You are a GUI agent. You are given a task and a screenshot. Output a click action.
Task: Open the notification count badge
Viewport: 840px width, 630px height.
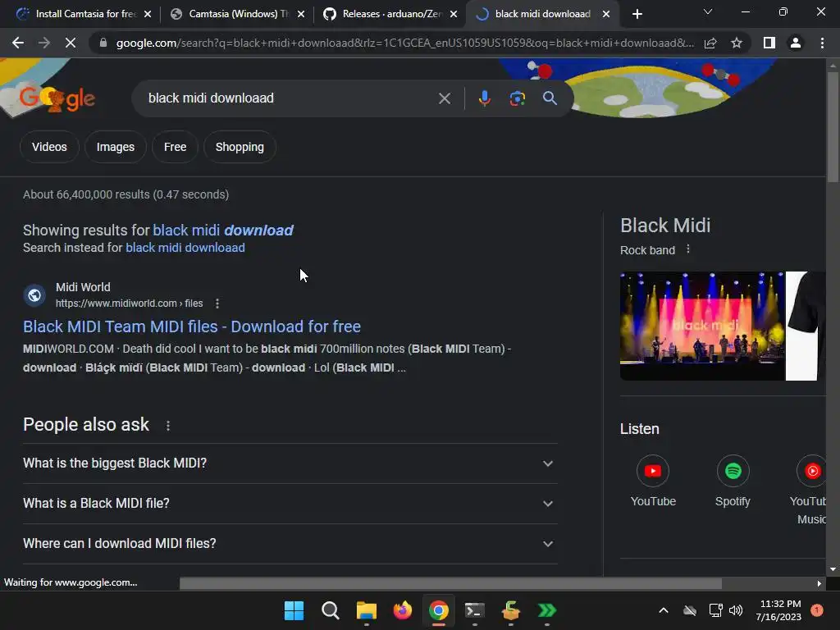[x=816, y=610]
